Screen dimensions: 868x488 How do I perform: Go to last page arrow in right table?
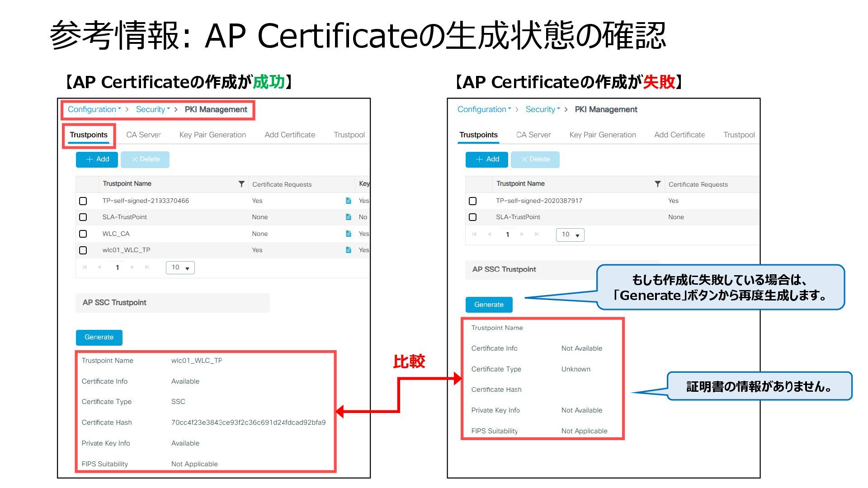pos(537,234)
